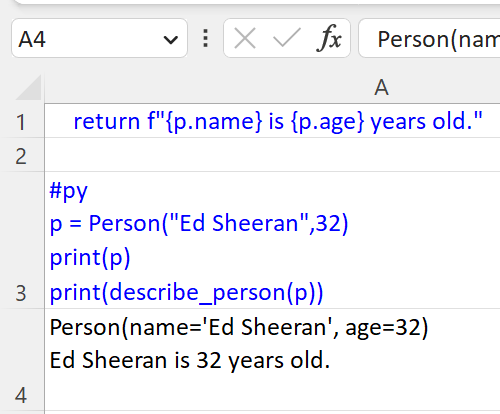Select the cell containing return f"{p.name}

pos(272,121)
